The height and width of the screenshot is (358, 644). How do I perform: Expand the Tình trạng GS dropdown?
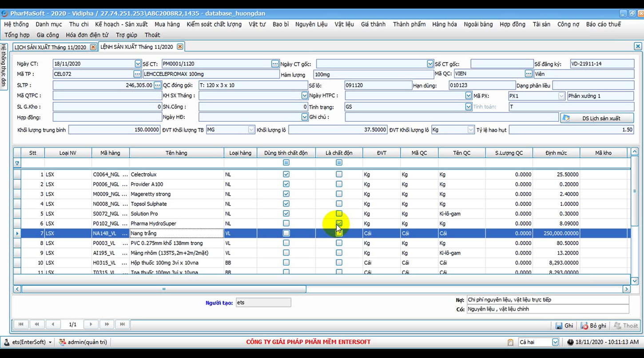(x=468, y=106)
